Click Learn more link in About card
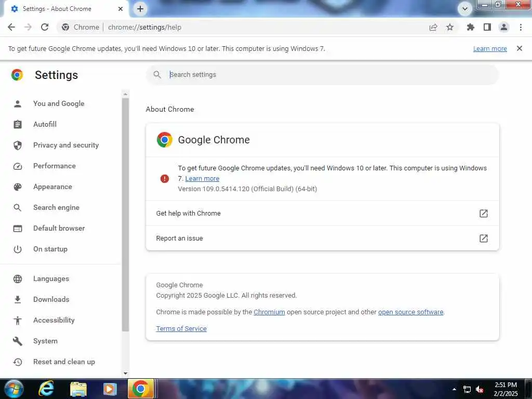This screenshot has height=399, width=532. point(202,179)
